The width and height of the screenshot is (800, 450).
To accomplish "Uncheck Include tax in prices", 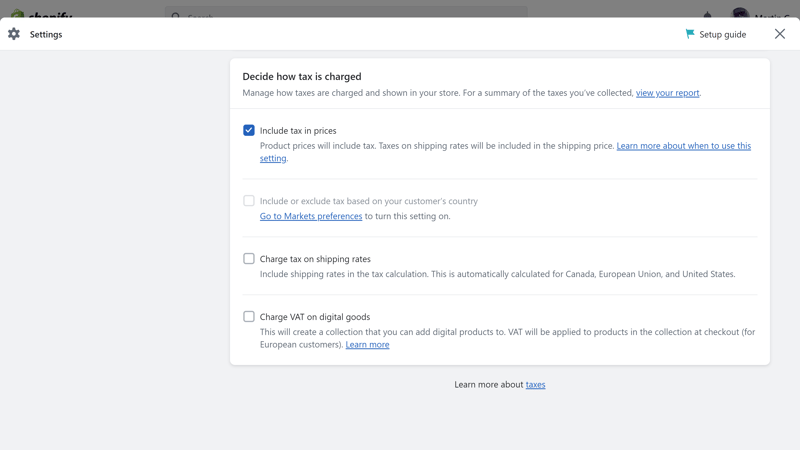I will point(248,130).
